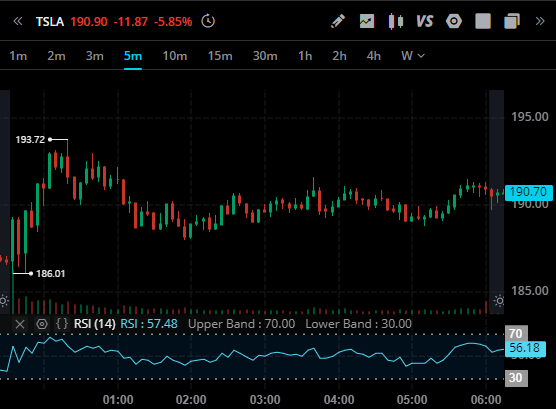Change chart type via candlestick icon
Screen dimensions: 556x409
point(396,21)
